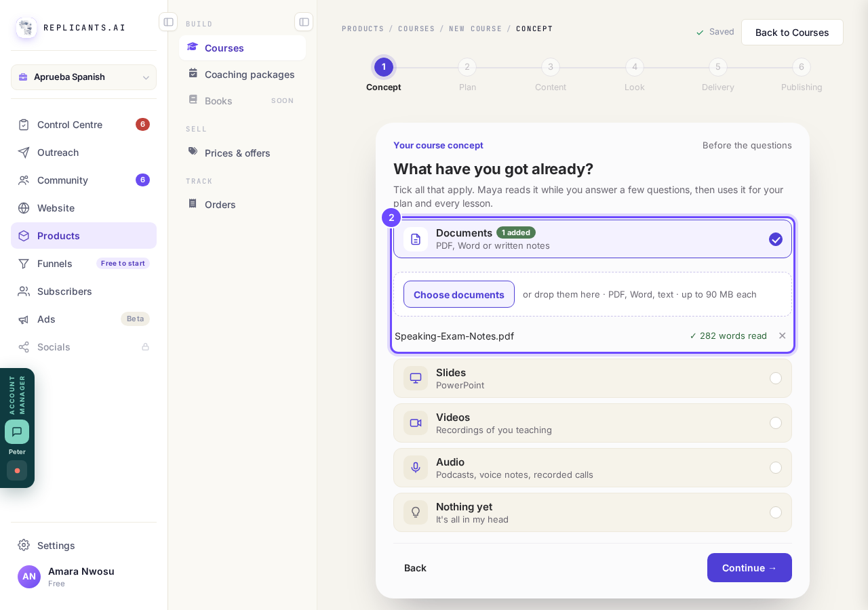The image size is (868, 610).
Task: Collapse the Build submenu panel icon
Action: click(304, 22)
